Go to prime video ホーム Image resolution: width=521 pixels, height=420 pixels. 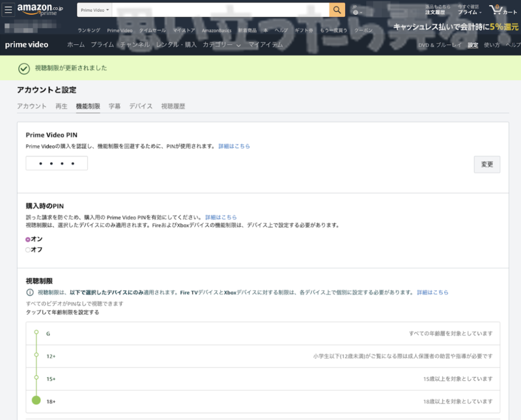tap(76, 44)
